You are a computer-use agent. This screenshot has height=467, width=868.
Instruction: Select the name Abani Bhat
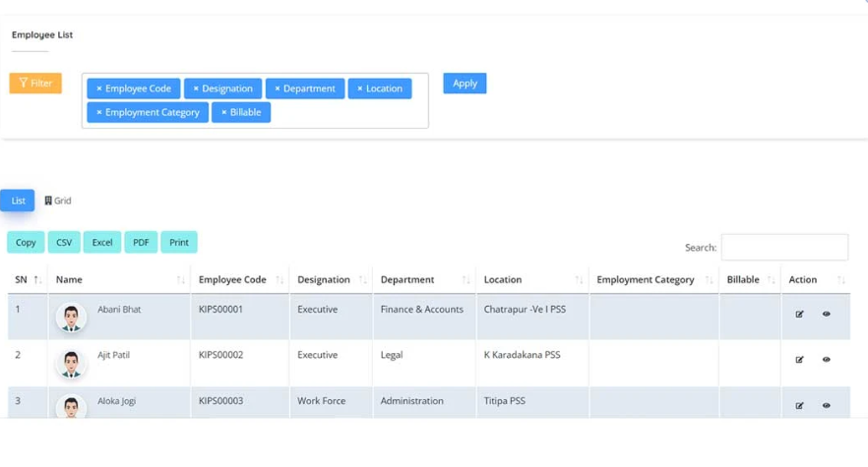pyautogui.click(x=119, y=310)
